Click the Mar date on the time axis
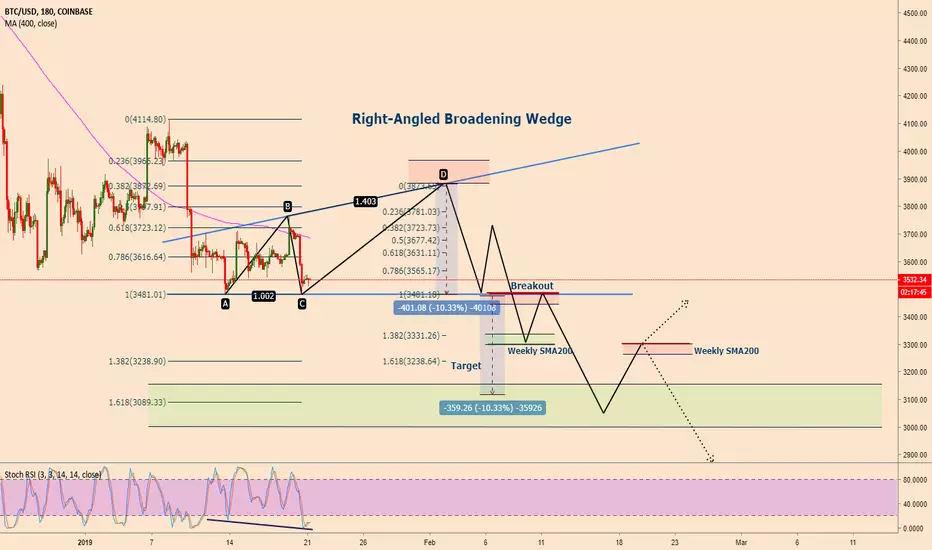 [741, 542]
